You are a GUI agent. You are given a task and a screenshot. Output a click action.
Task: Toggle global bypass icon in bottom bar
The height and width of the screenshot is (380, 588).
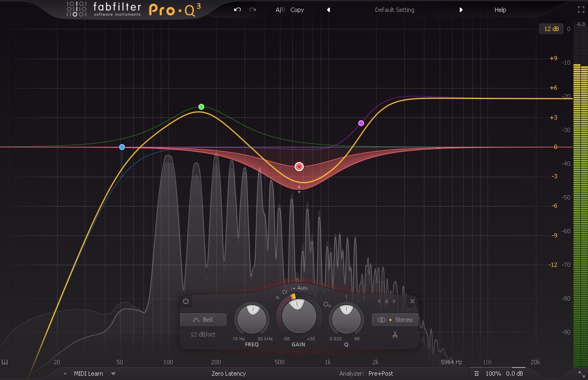click(x=476, y=373)
